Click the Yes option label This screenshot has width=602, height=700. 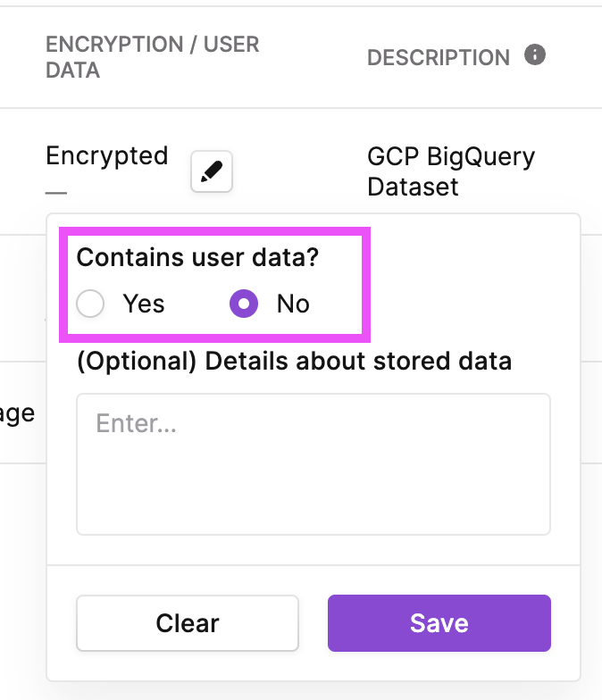coord(143,304)
